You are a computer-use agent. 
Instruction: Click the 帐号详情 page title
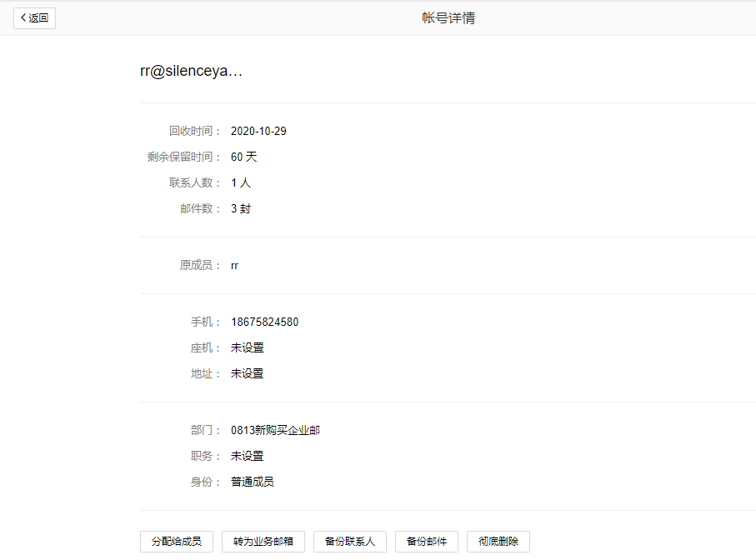click(448, 18)
